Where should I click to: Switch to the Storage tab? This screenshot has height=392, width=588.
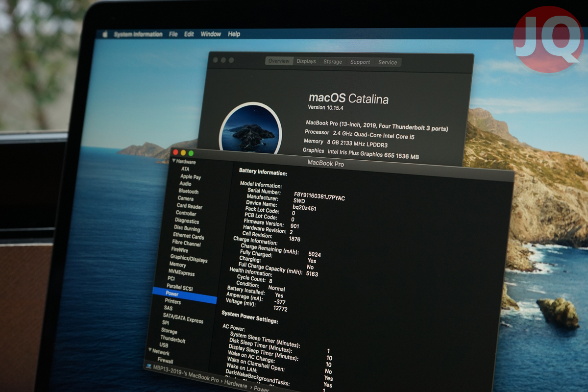pos(333,62)
